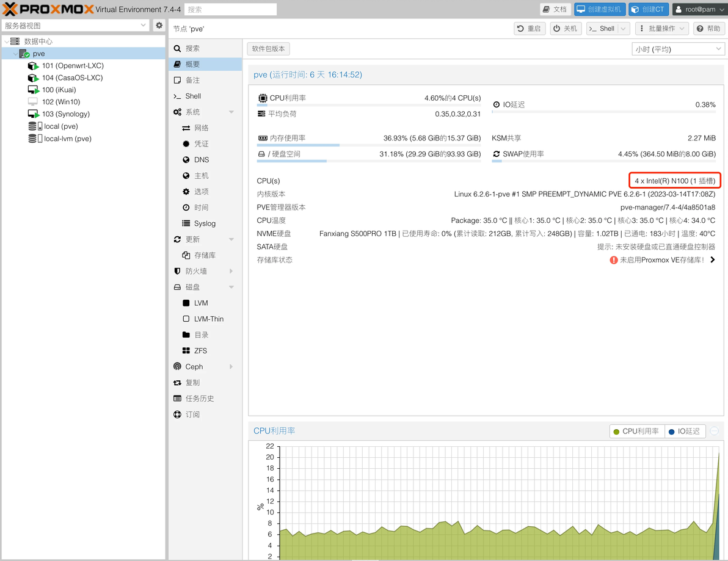728x561 pixels.
Task: Click the Shell toolbar button
Action: click(602, 28)
